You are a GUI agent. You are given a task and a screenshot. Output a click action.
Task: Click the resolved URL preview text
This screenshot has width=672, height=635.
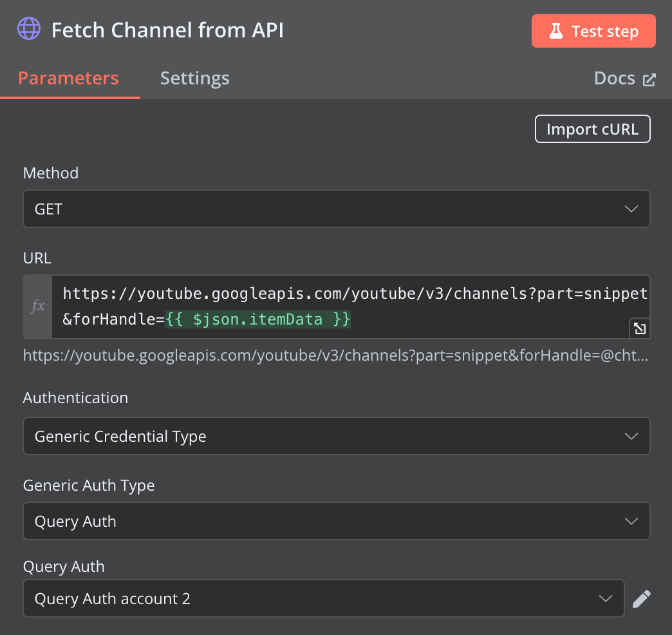335,355
